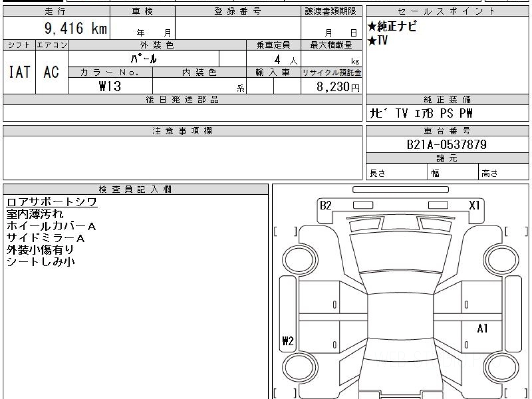Click the 幅 dimension label
This screenshot has width=532, height=399.
pyautogui.click(x=436, y=173)
